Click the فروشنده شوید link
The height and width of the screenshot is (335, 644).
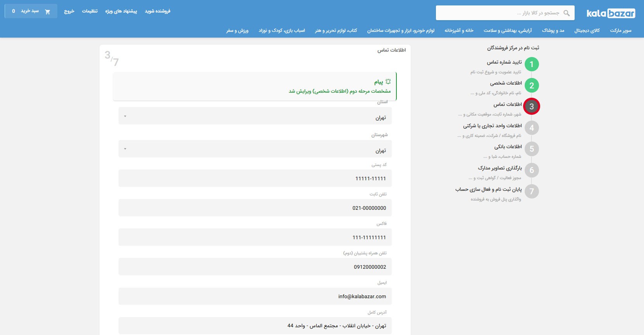[x=158, y=11]
